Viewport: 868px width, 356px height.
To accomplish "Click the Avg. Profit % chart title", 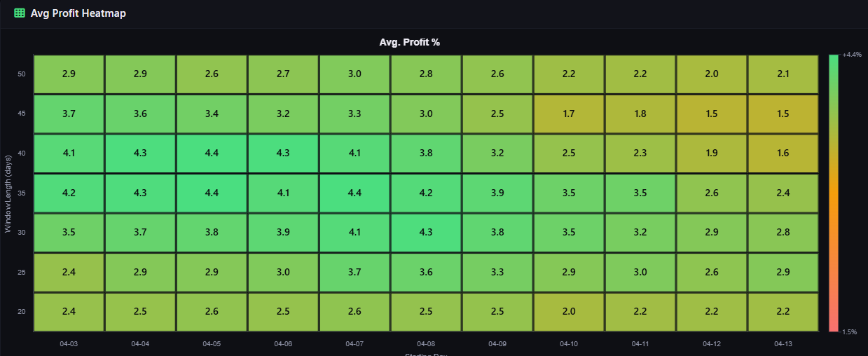I will pyautogui.click(x=409, y=43).
